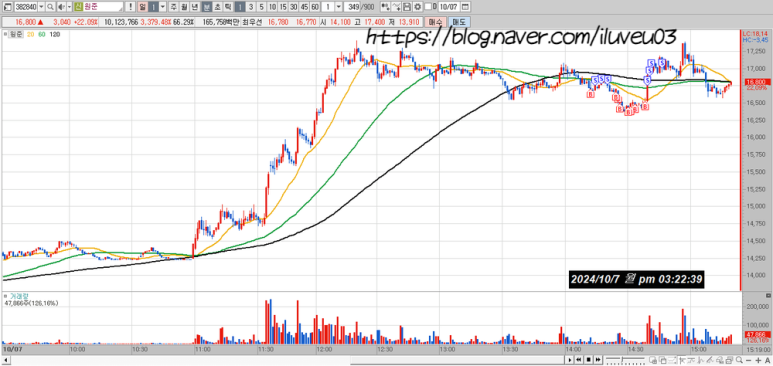Switch to 일 (daily) chart mode
Screen dimensions: 773x366
[143, 7]
